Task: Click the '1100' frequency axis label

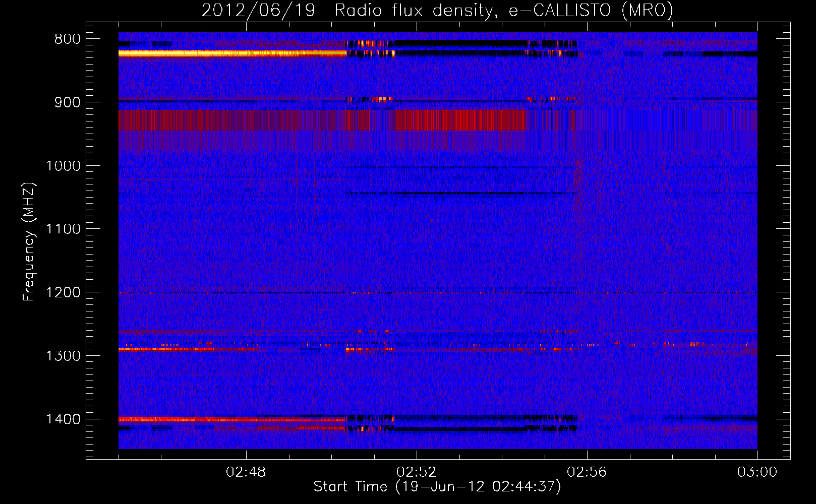Action: click(64, 229)
